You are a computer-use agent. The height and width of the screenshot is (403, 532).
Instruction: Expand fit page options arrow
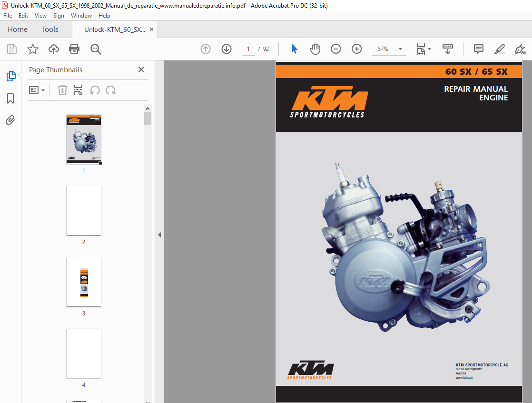coord(430,49)
